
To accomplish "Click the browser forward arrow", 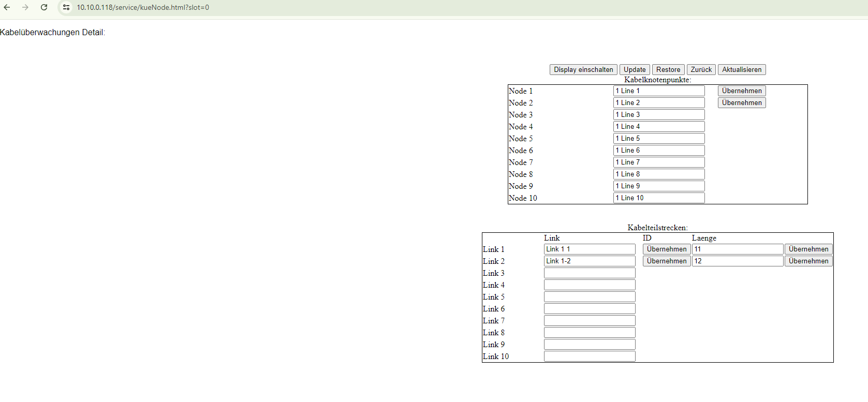I will pyautogui.click(x=25, y=7).
